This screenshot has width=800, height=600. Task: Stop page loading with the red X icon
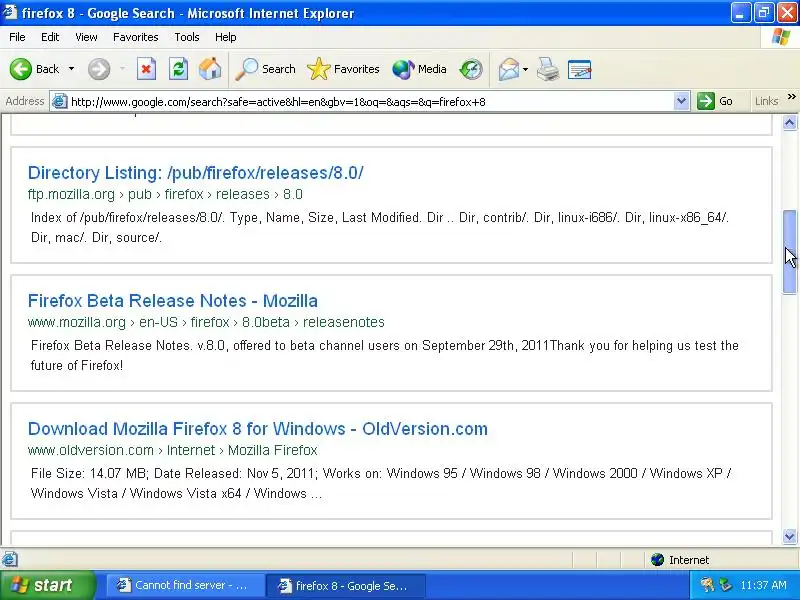point(146,69)
